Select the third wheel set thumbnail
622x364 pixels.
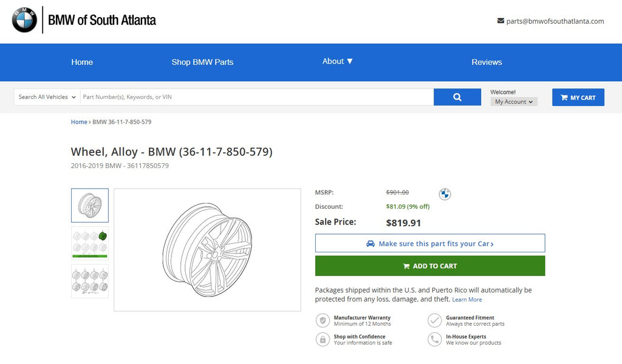click(90, 281)
